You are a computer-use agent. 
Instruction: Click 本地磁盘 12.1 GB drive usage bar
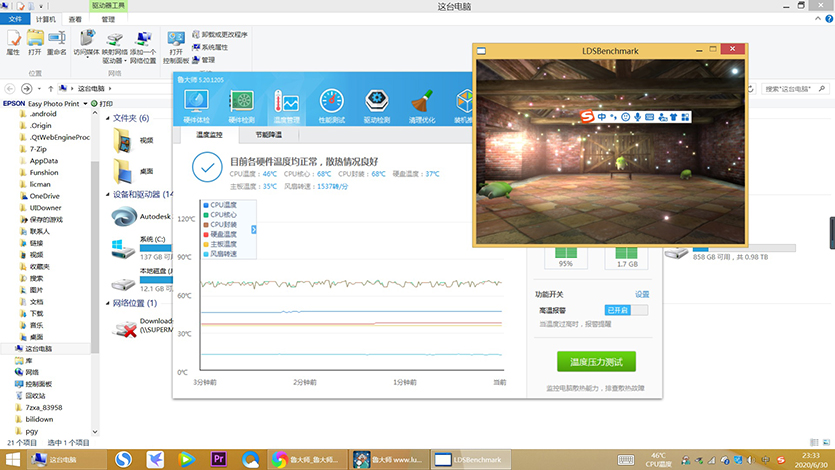pyautogui.click(x=155, y=280)
